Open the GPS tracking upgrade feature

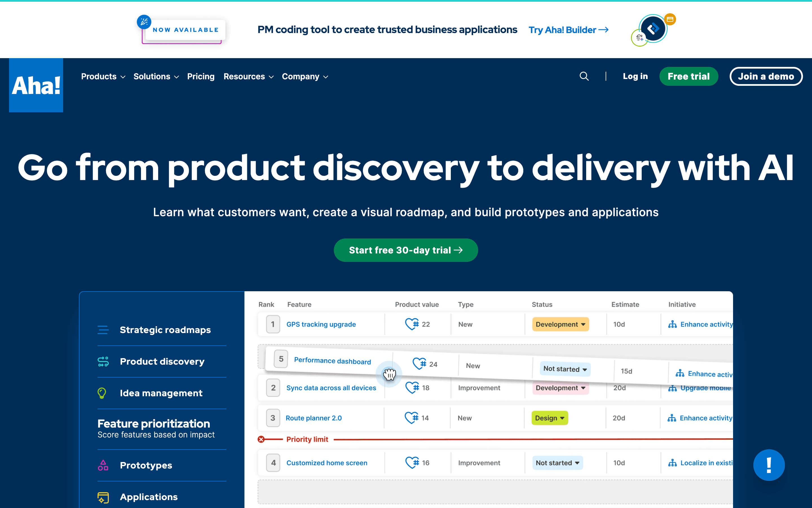tap(321, 324)
